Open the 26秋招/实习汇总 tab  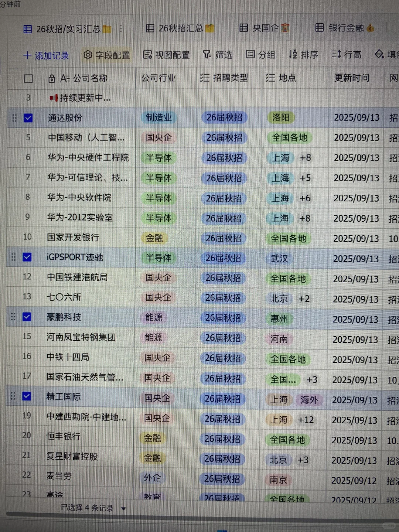coord(67,29)
